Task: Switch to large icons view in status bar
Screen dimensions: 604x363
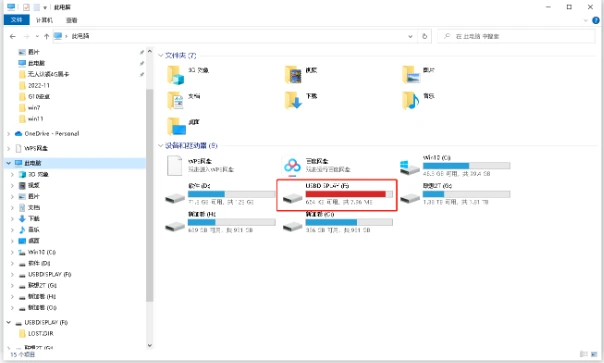Action: pyautogui.click(x=594, y=354)
